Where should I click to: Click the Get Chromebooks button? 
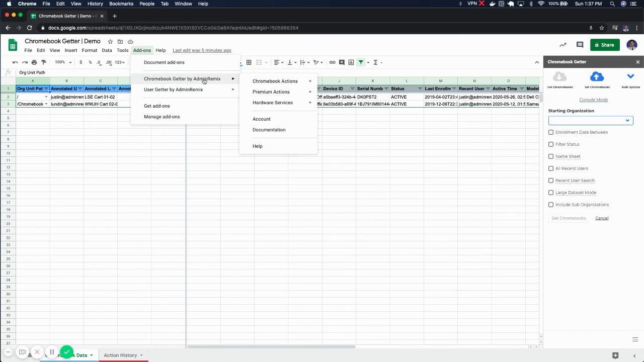pyautogui.click(x=569, y=218)
